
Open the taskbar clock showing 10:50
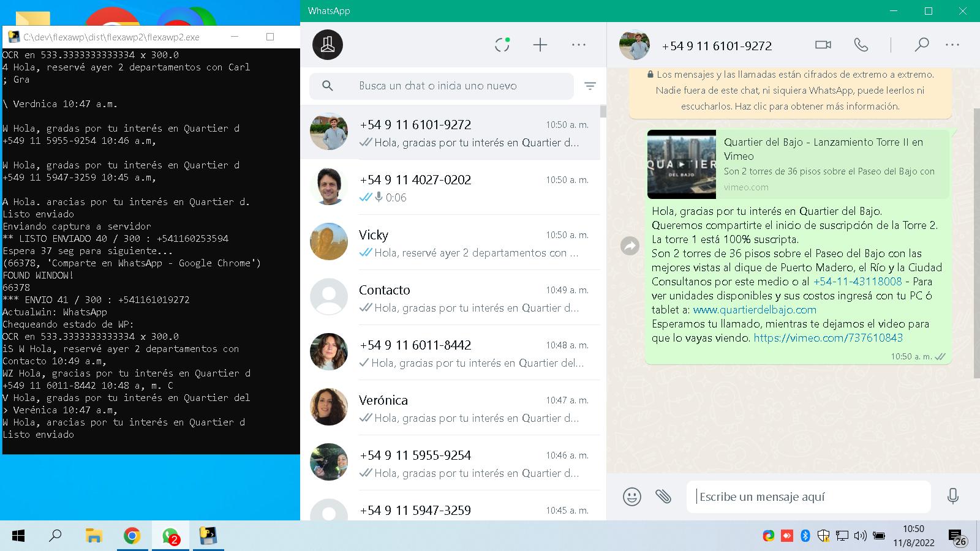coord(913,536)
